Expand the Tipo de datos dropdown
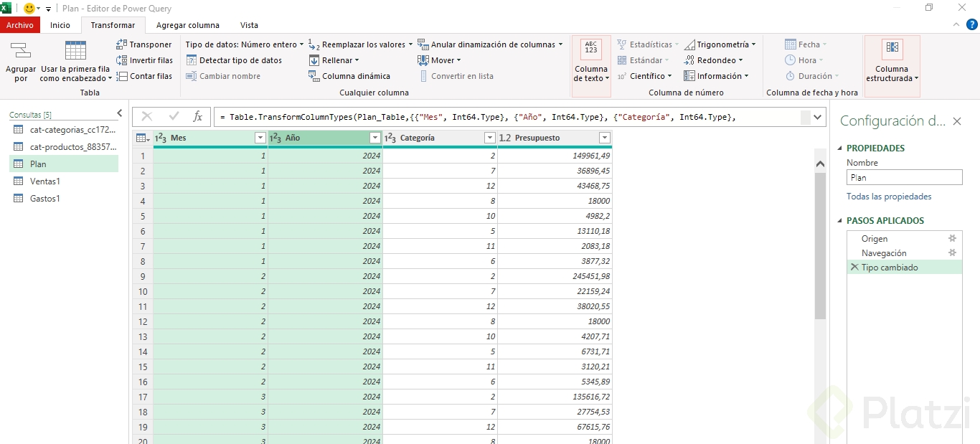 coord(245,44)
